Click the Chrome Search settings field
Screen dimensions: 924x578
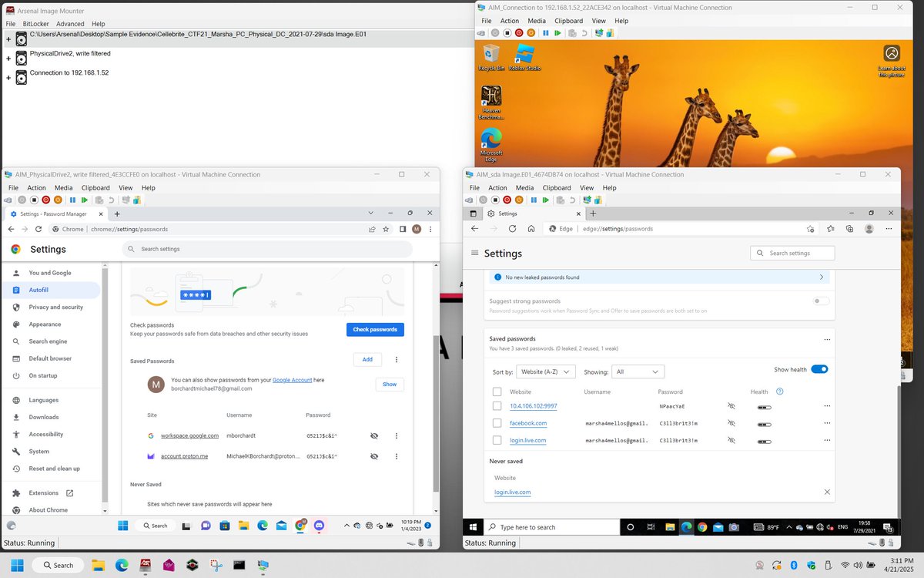(267, 249)
